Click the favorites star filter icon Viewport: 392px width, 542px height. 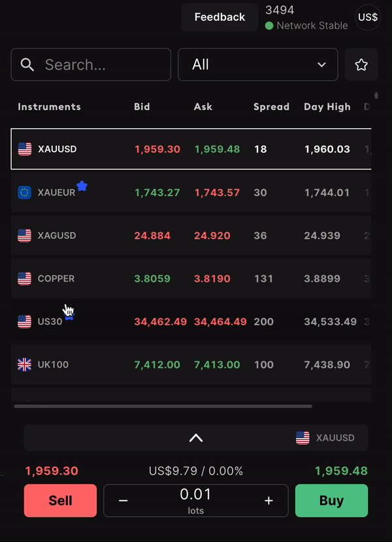[x=361, y=65]
